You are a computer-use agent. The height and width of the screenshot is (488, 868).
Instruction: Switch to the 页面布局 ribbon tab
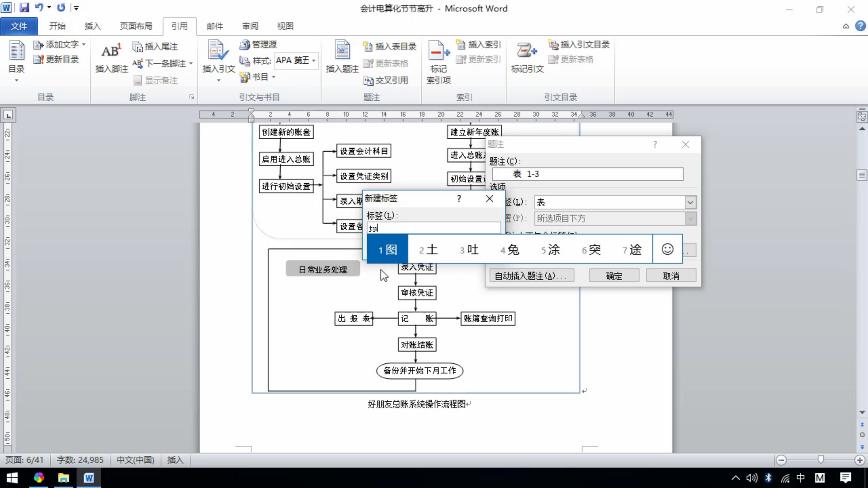[136, 26]
